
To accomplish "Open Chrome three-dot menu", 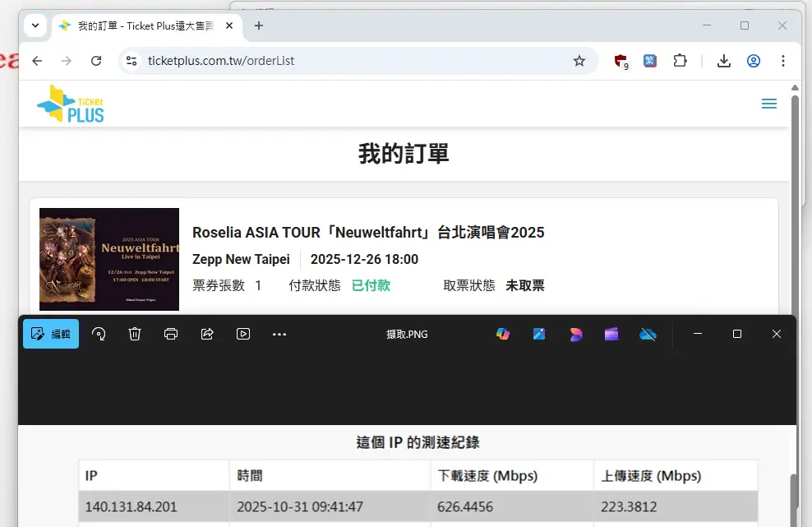I will point(783,61).
